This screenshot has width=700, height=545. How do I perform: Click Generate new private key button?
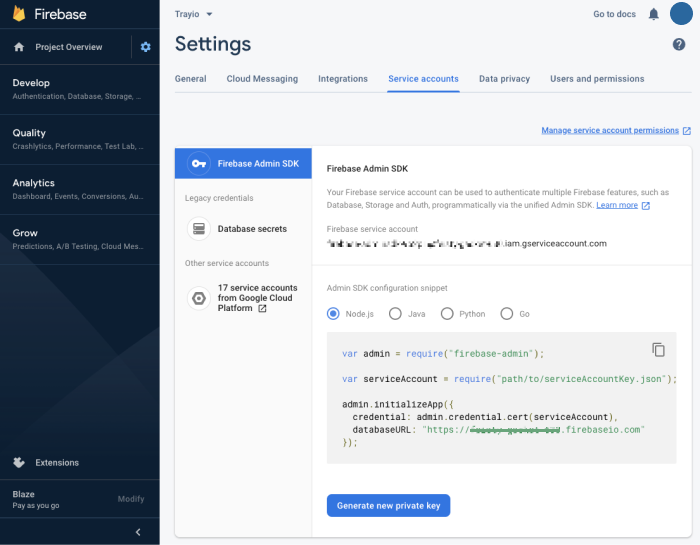[x=388, y=506]
